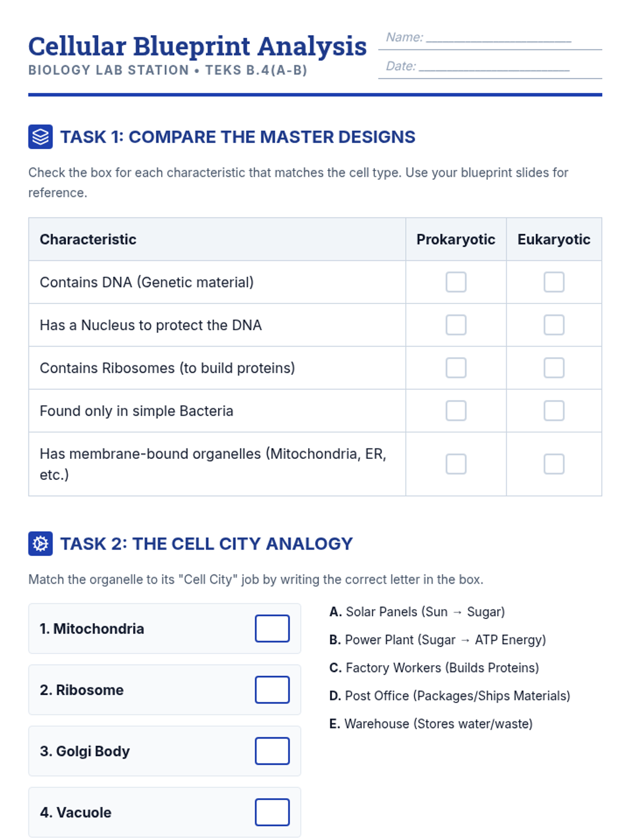Mark Eukaryotic for Found only in simple Bacteria

(x=554, y=411)
